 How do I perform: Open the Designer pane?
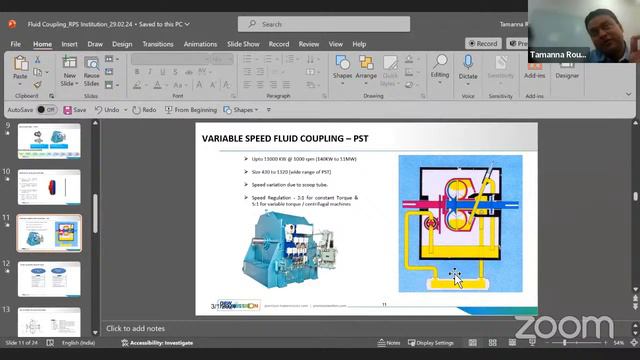tap(567, 70)
